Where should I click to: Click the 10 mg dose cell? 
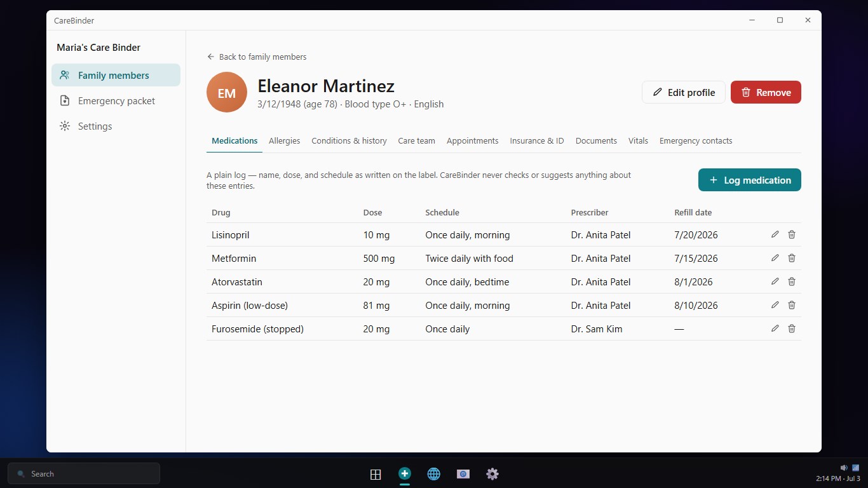[376, 234]
